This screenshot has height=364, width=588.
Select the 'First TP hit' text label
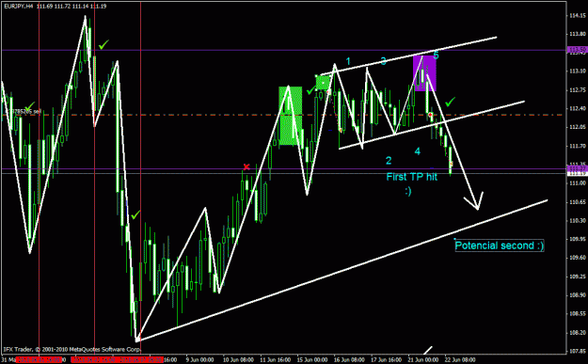[412, 177]
